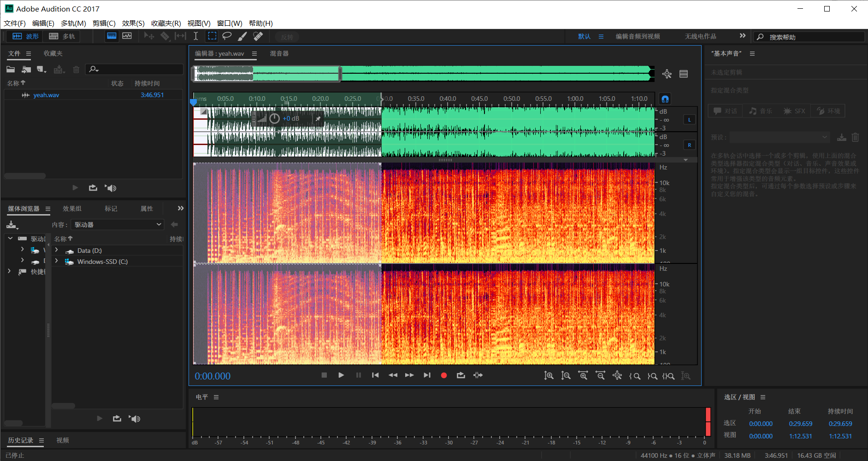Select the Paintbrush Selection tool
This screenshot has height=461, width=868.
(242, 36)
